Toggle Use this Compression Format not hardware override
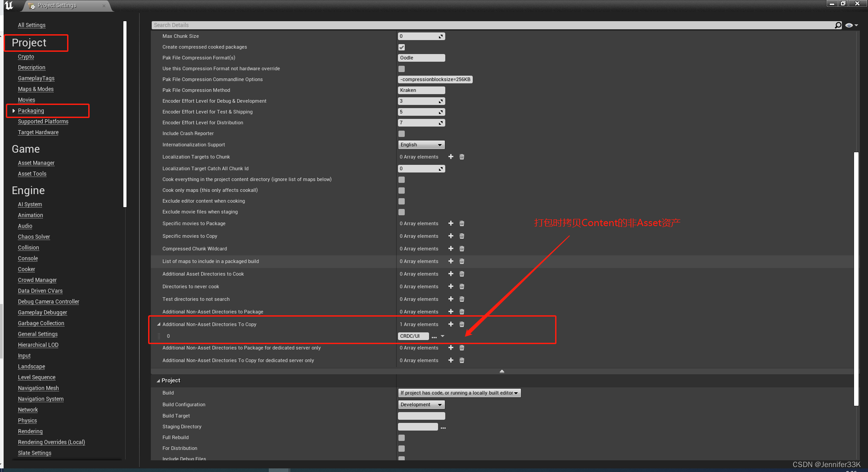Image resolution: width=868 pixels, height=472 pixels. click(402, 69)
